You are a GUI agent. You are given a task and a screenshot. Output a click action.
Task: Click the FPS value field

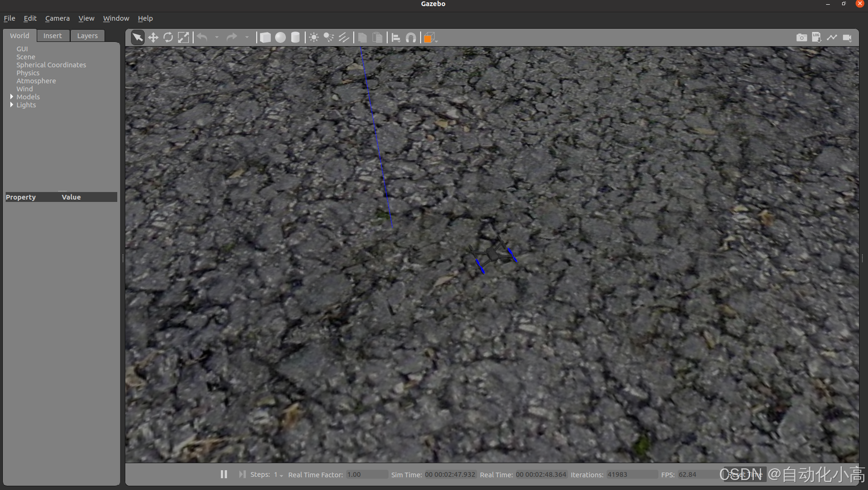(698, 474)
